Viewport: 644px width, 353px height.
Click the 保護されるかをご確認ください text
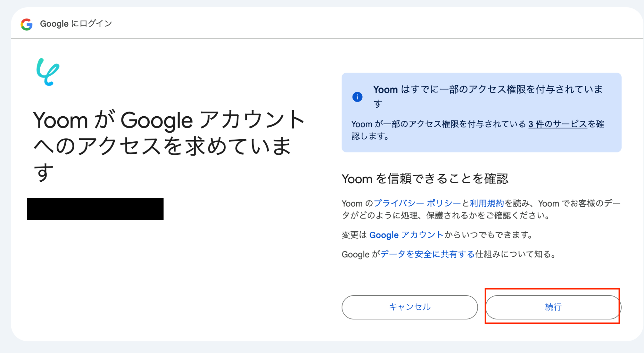(x=487, y=216)
